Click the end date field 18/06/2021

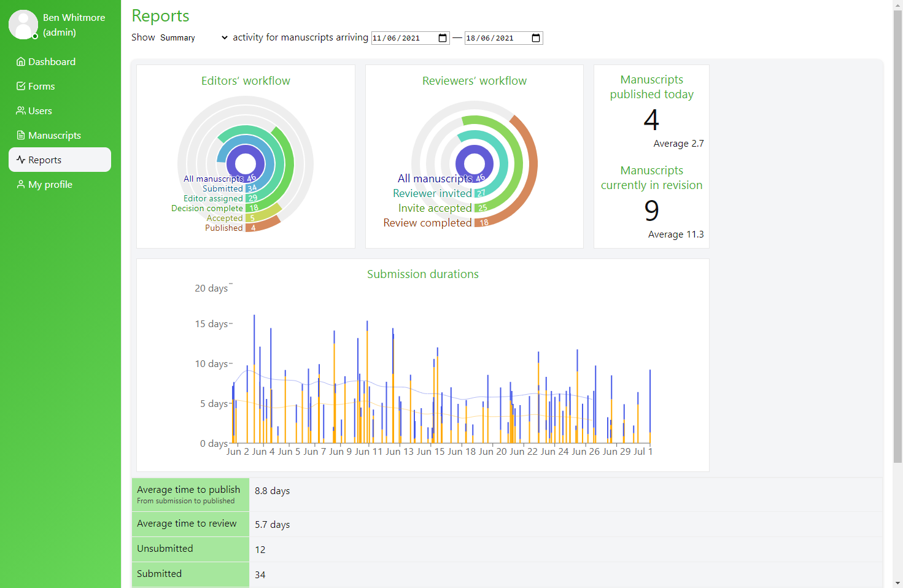point(504,38)
